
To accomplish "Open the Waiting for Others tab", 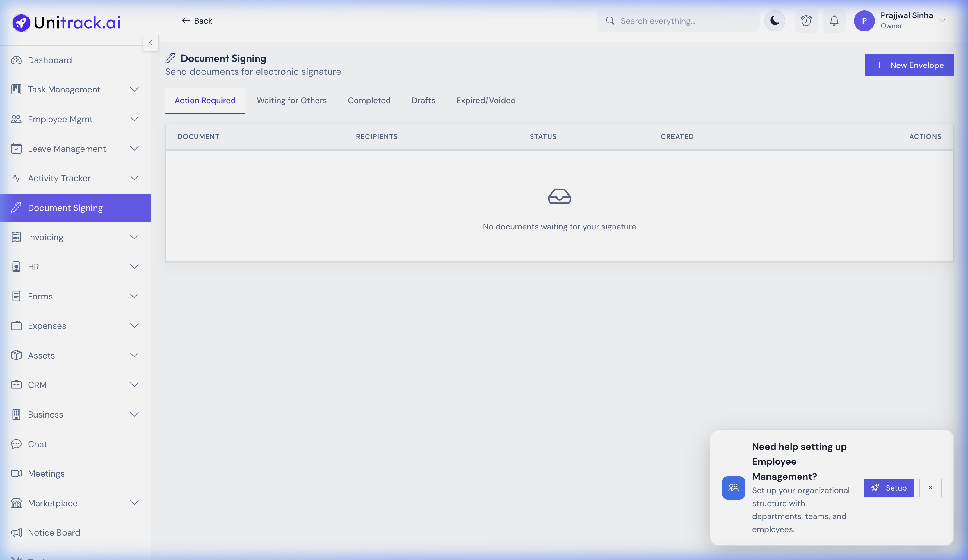I will point(291,101).
